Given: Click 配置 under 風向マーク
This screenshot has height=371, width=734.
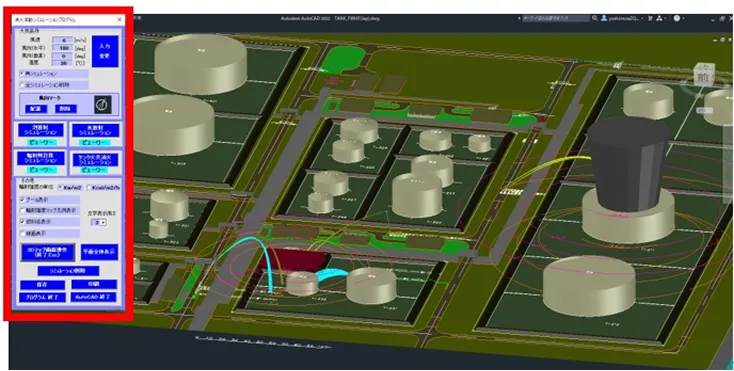Looking at the screenshot, I should (36, 109).
